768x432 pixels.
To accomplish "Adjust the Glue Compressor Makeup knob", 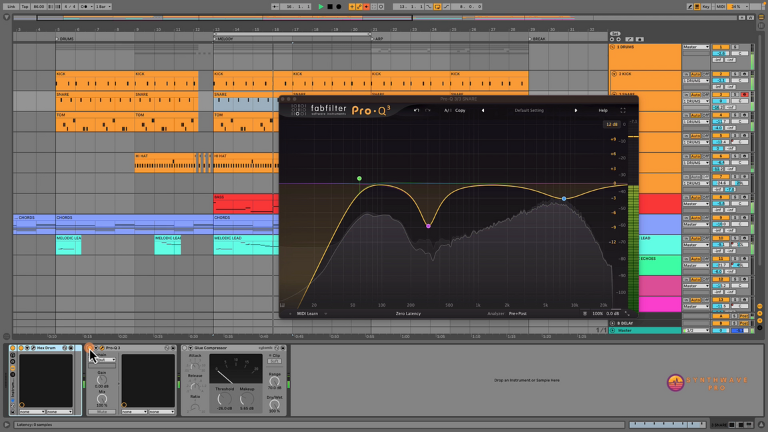I will point(247,399).
